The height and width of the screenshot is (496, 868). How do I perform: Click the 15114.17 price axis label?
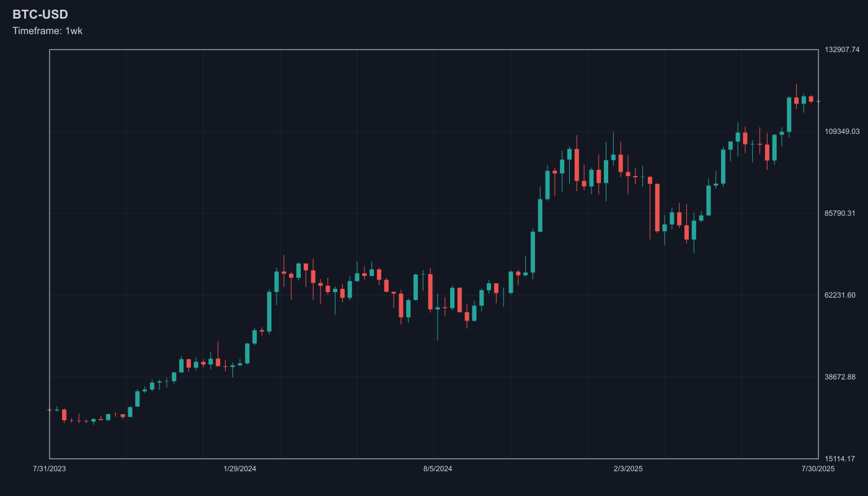point(840,459)
